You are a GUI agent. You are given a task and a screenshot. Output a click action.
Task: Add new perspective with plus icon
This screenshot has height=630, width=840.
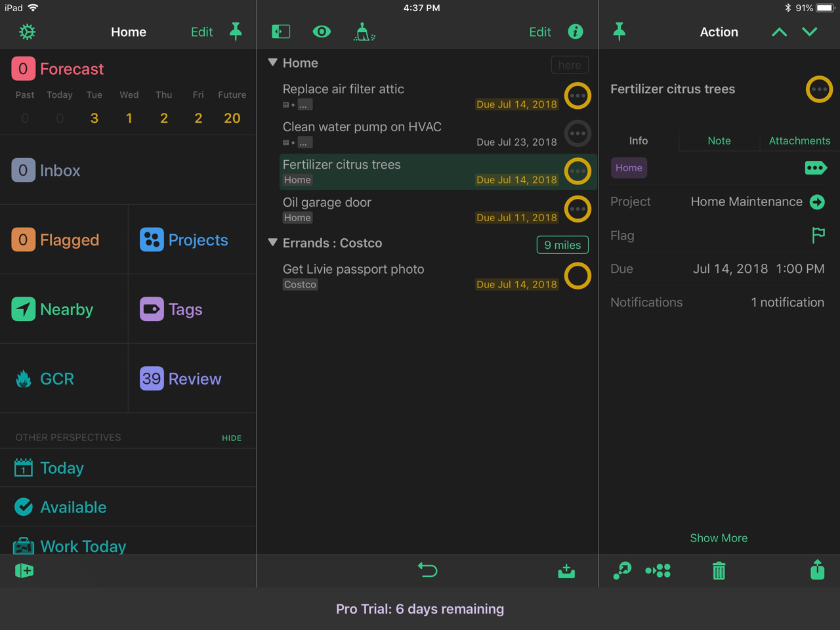24,570
